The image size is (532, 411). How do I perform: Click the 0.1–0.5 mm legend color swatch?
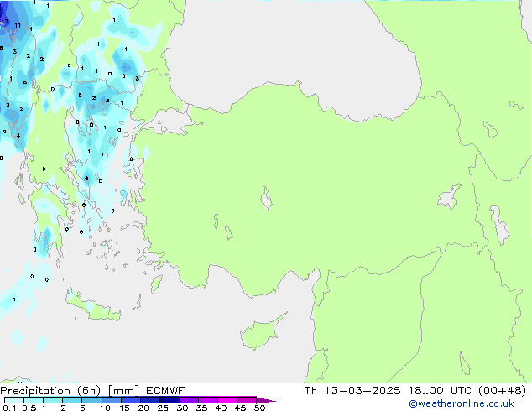tap(14, 400)
